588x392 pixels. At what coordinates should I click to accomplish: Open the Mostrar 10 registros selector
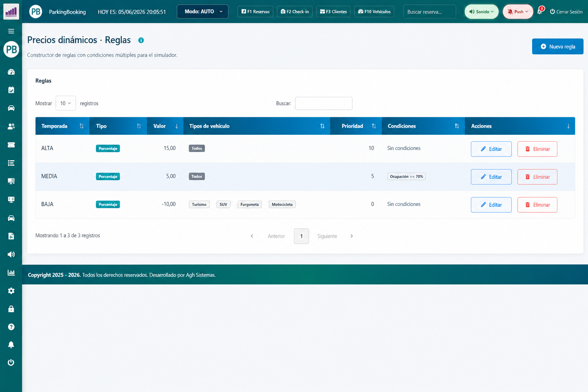[65, 103]
